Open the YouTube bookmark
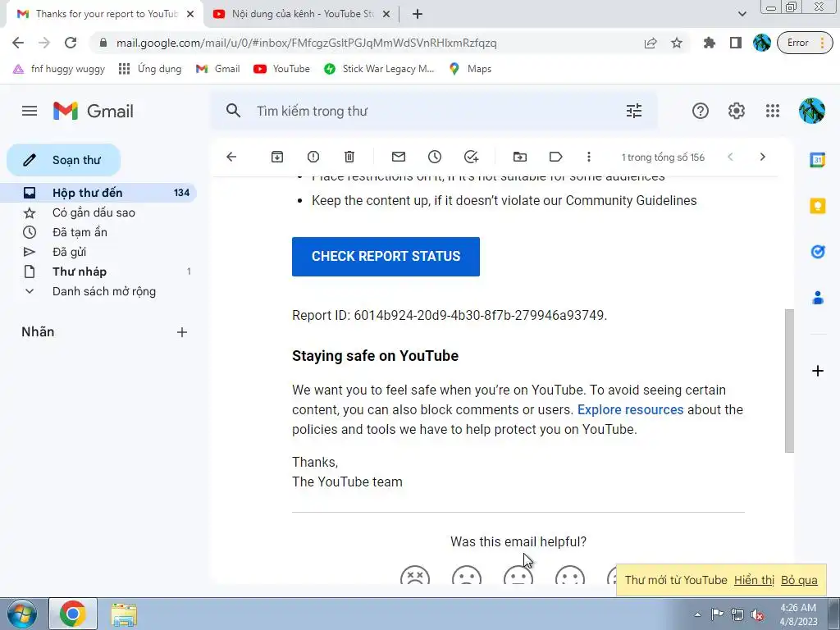Image resolution: width=840 pixels, height=630 pixels. pyautogui.click(x=282, y=69)
